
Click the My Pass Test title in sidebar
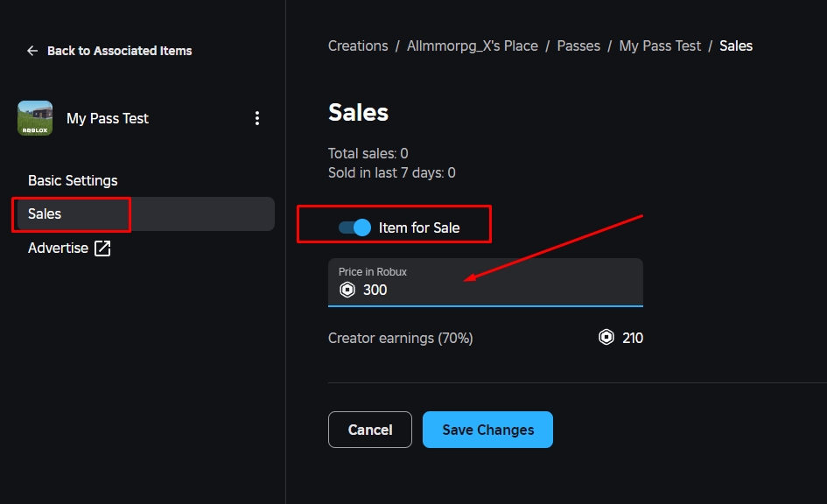tap(108, 118)
